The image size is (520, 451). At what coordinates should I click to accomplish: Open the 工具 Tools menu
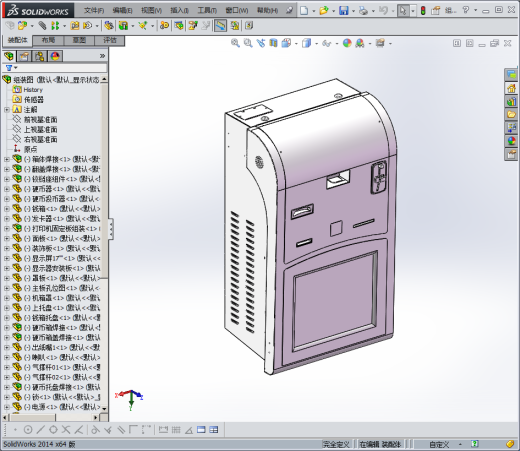(207, 11)
